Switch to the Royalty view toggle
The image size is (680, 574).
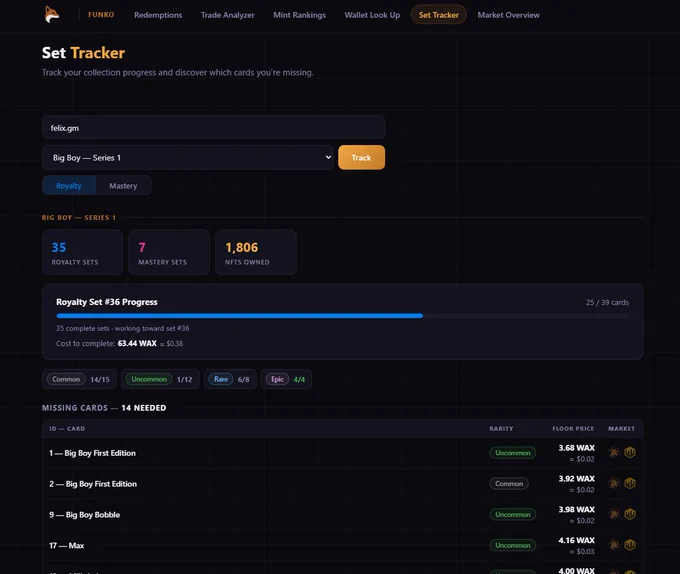point(69,186)
